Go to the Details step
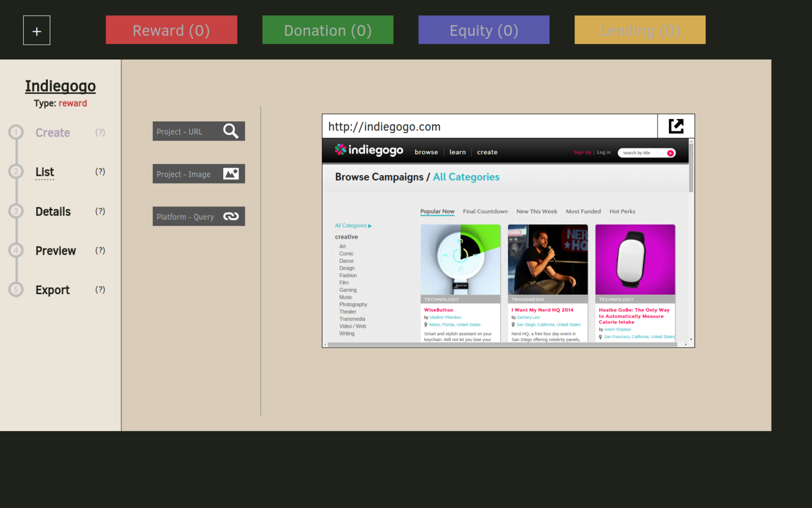812x508 pixels. click(53, 211)
